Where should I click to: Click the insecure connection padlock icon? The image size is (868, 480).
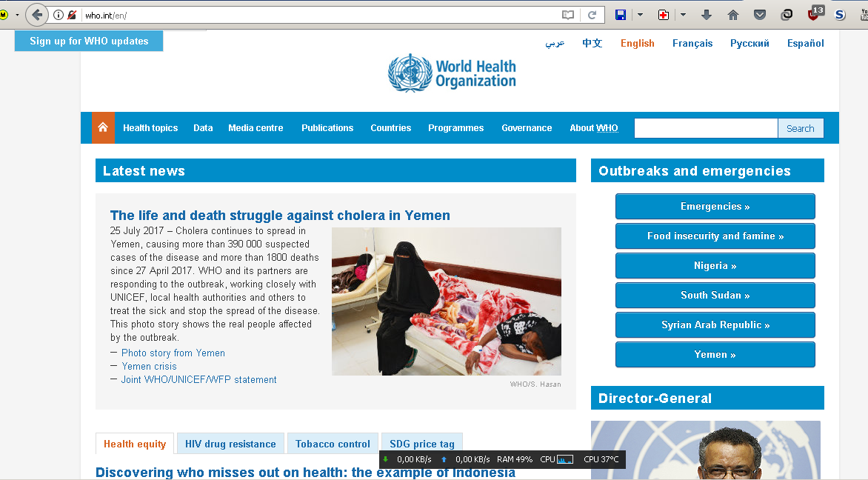click(71, 15)
